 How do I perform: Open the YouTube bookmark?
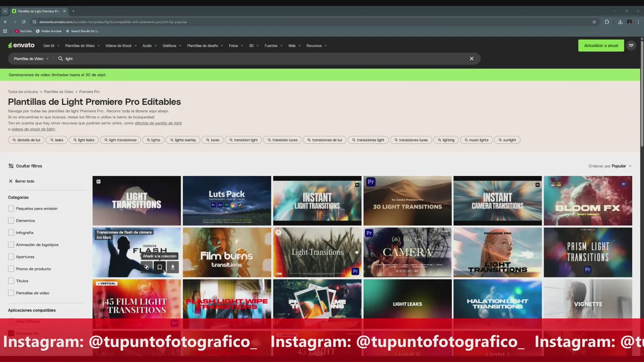click(x=23, y=31)
